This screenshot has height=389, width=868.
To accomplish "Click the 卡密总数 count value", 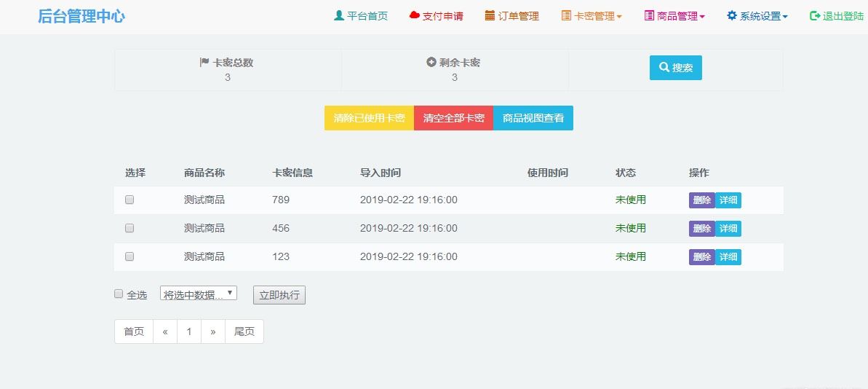I will pyautogui.click(x=228, y=77).
